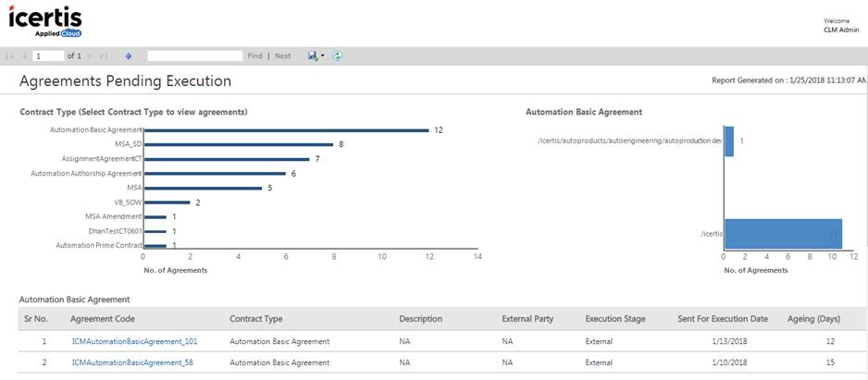Click the Export save disk icon
The height and width of the screenshot is (380, 868).
(x=313, y=56)
